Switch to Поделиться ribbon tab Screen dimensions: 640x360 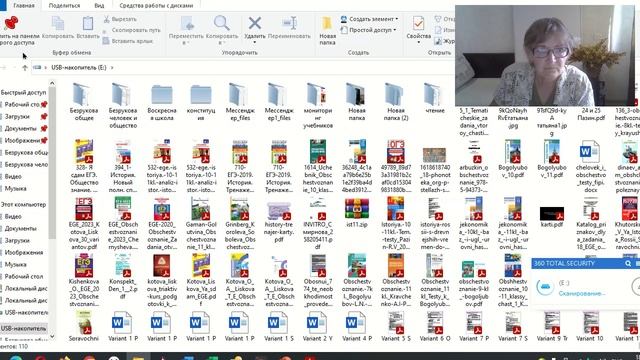pyautogui.click(x=64, y=5)
